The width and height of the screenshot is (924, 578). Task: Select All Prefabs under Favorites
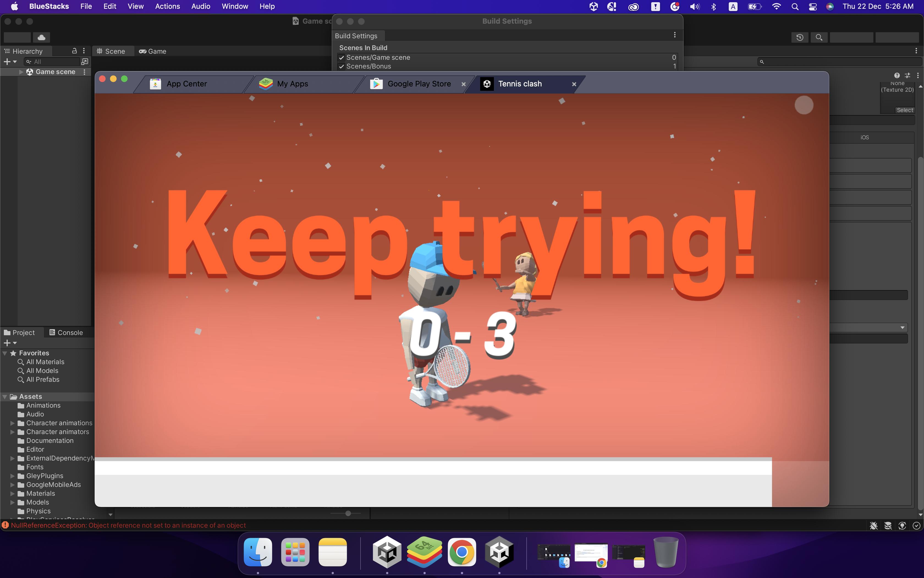(43, 380)
